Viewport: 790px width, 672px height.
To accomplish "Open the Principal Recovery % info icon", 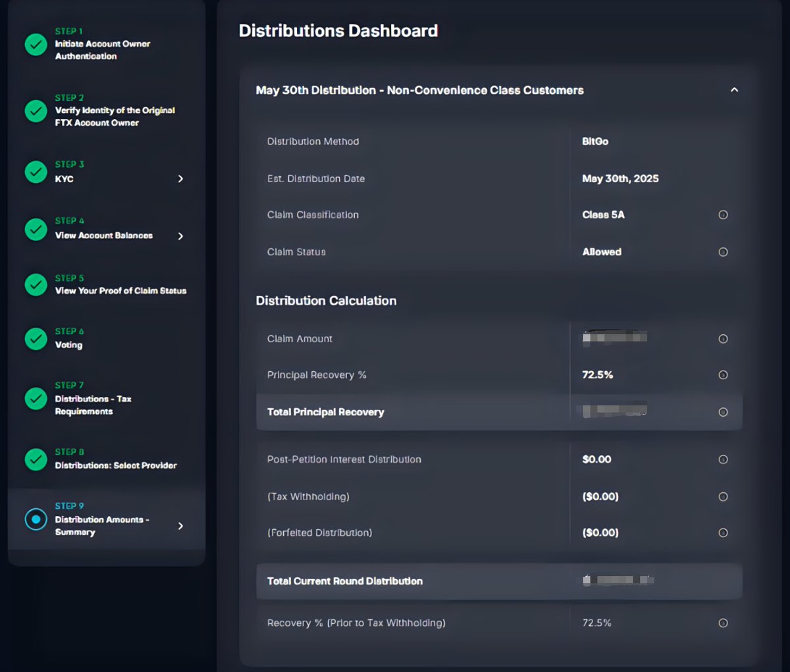I will (723, 375).
